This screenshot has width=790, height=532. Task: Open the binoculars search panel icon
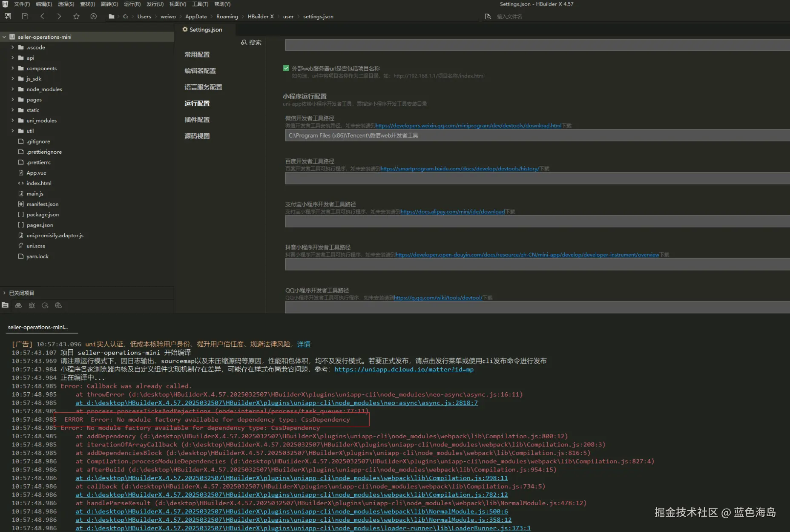pyautogui.click(x=18, y=305)
